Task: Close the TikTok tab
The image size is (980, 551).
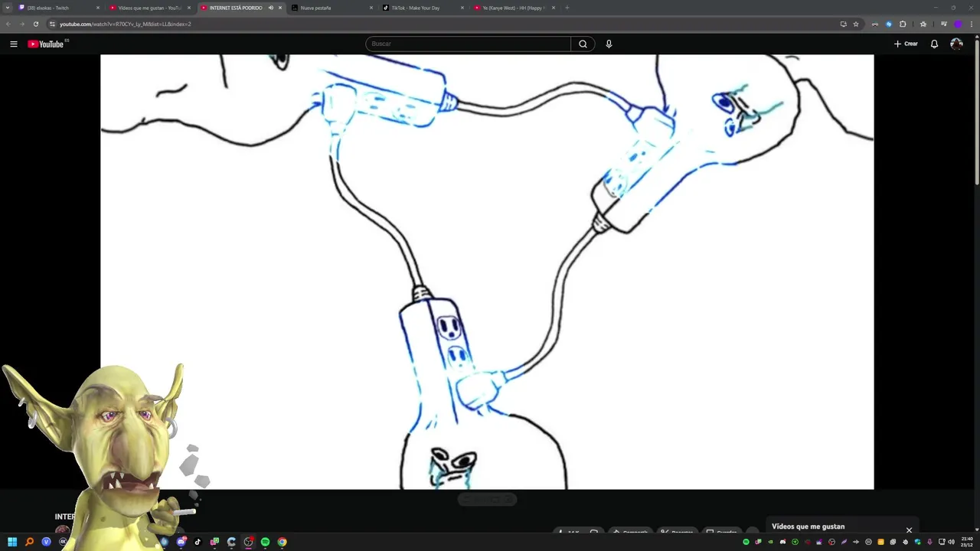Action: coord(462,8)
